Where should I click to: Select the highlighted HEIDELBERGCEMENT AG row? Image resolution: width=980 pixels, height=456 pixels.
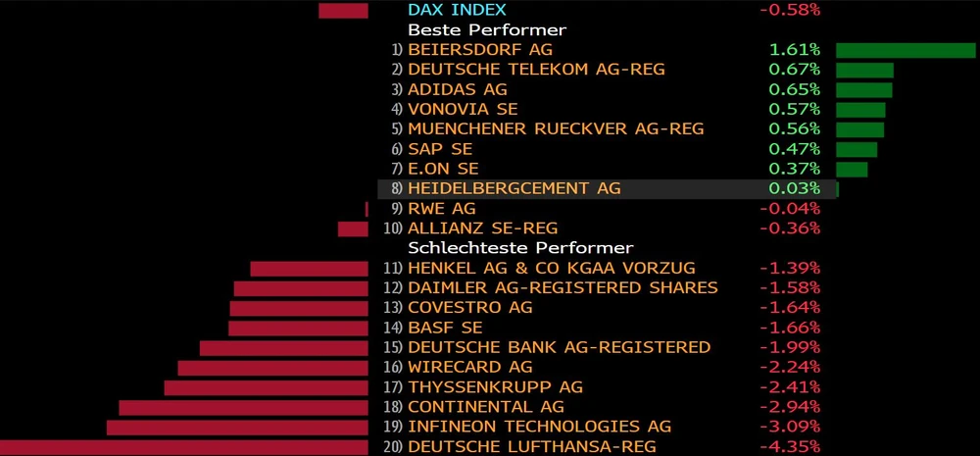point(514,188)
